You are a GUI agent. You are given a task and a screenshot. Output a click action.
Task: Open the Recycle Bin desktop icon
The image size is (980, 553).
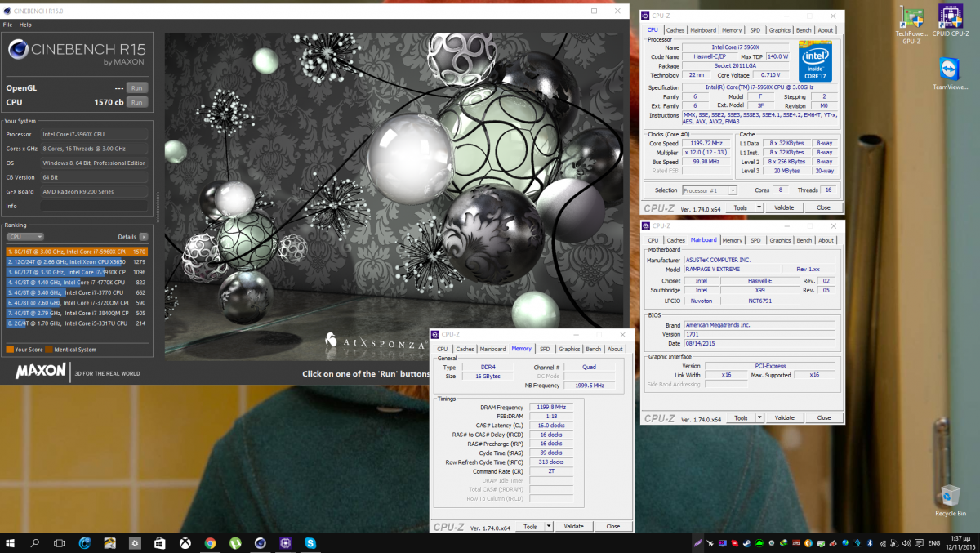pyautogui.click(x=951, y=500)
